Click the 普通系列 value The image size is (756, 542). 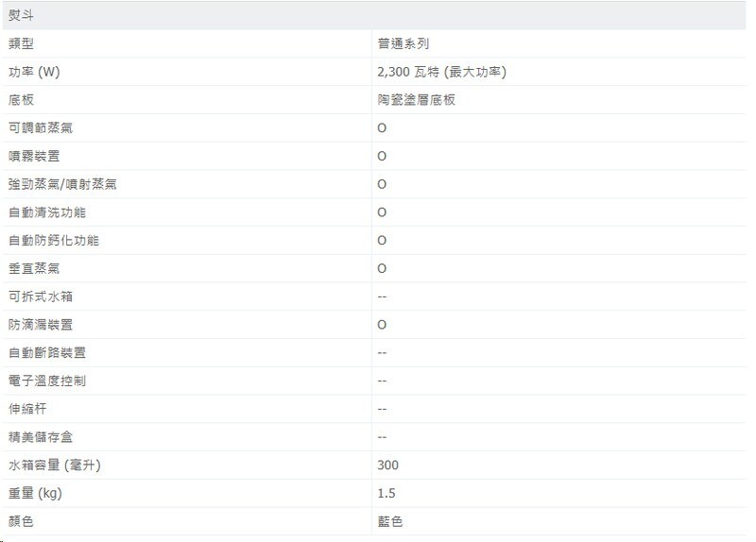[404, 43]
